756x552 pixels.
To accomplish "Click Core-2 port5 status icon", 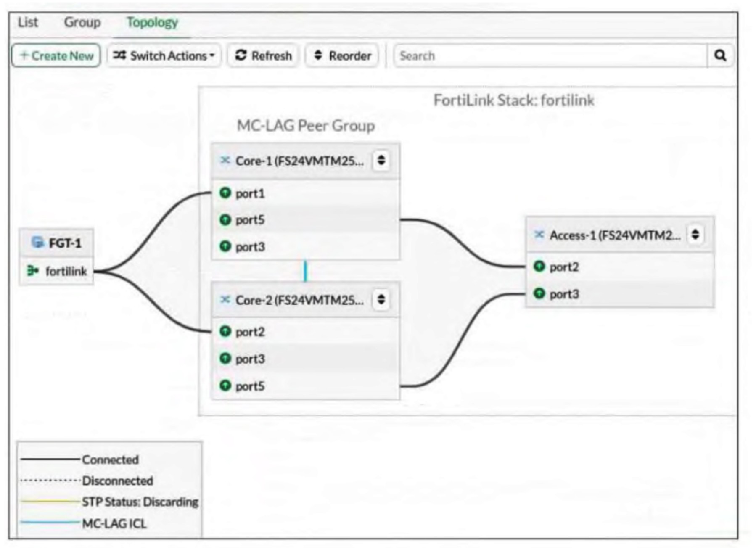I will click(x=225, y=385).
